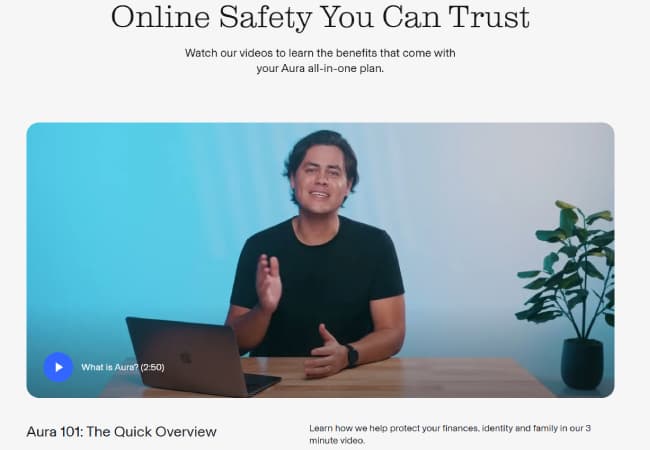Click the smartwatch on presenter's wrist
This screenshot has width=650, height=450.
352,356
